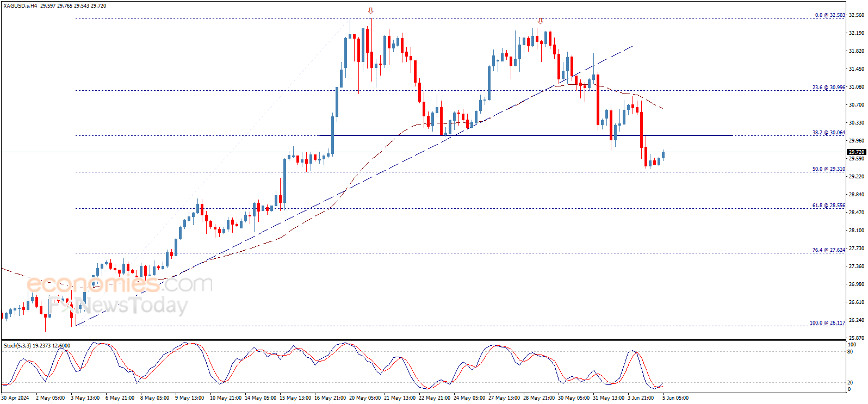Click the 24 May 05:00 time label

pyautogui.click(x=469, y=398)
